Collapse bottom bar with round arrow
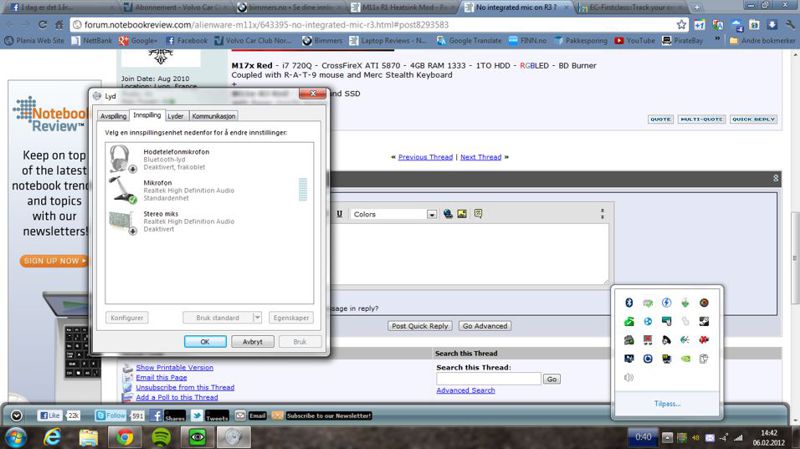The height and width of the screenshot is (449, 800). coord(17,416)
